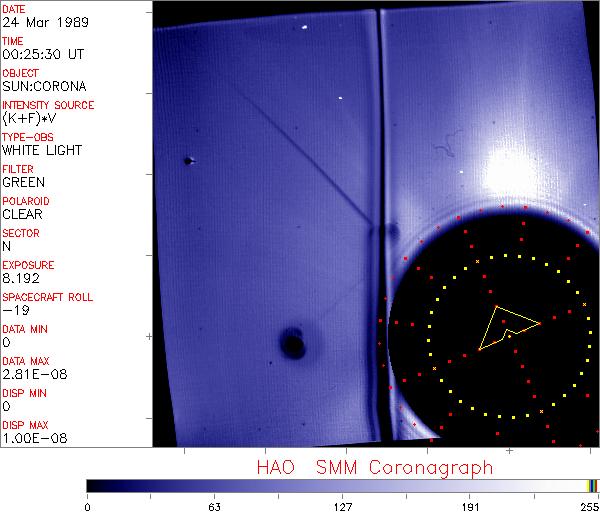Image resolution: width=600 pixels, height=512 pixels.
Task: Click the large dark round blemish on the corona image
Action: point(293,344)
